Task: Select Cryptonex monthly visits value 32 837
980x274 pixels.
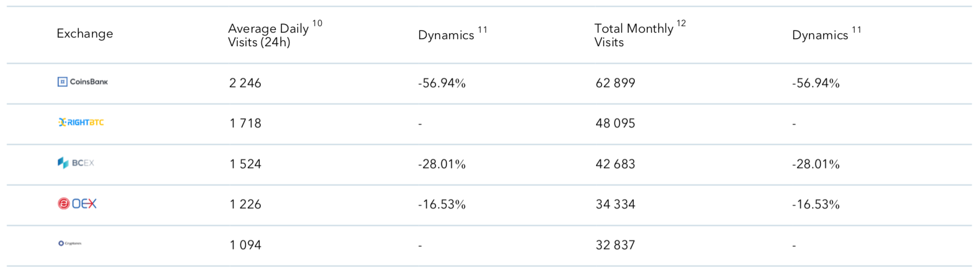Action: click(615, 245)
